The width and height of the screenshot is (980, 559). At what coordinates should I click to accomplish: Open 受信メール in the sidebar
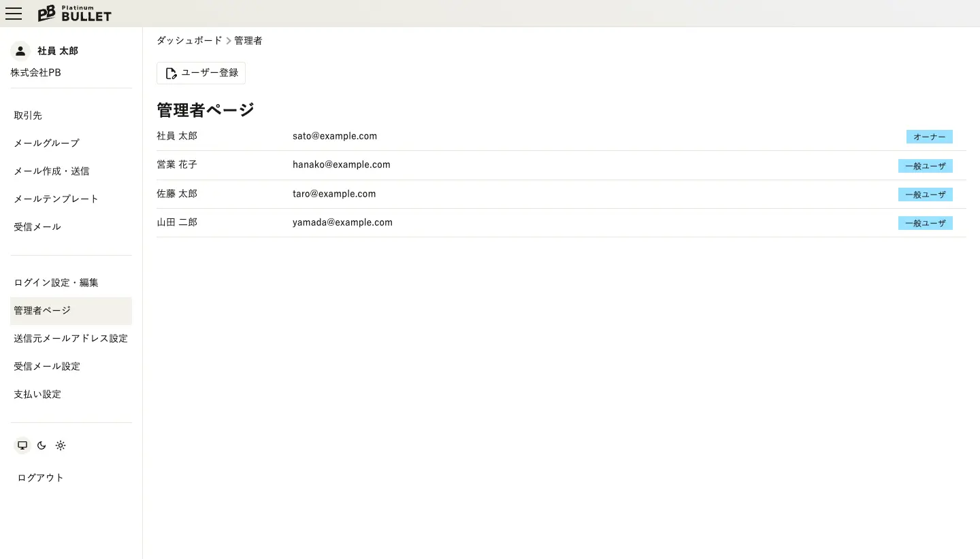coord(37,227)
